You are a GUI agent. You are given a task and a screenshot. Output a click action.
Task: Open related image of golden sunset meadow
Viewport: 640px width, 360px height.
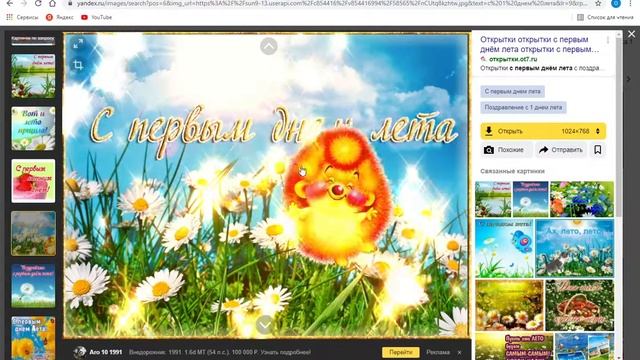click(509, 305)
